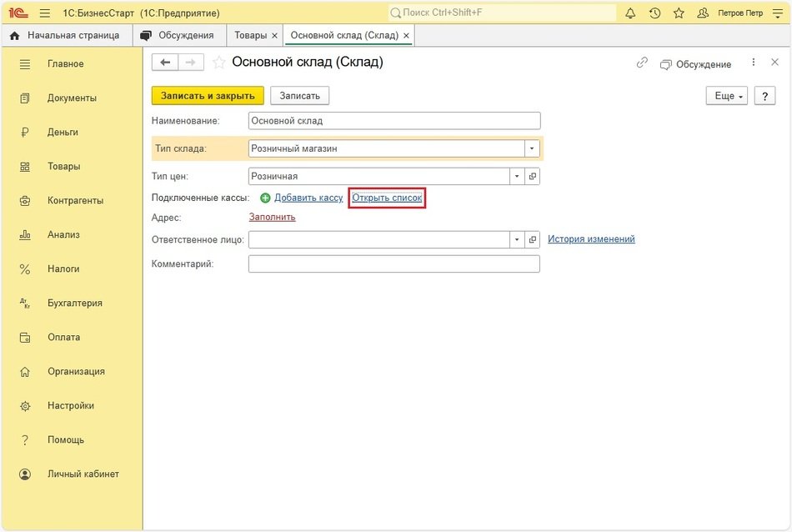The height and width of the screenshot is (532, 792).
Task: Open the three-dot form options menu
Action: click(754, 63)
